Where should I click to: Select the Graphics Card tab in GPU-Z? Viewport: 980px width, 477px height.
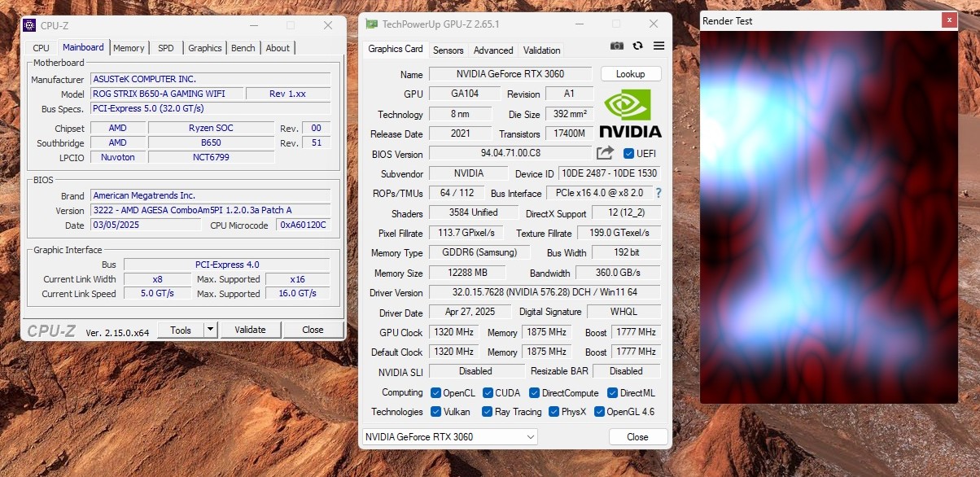pyautogui.click(x=396, y=49)
